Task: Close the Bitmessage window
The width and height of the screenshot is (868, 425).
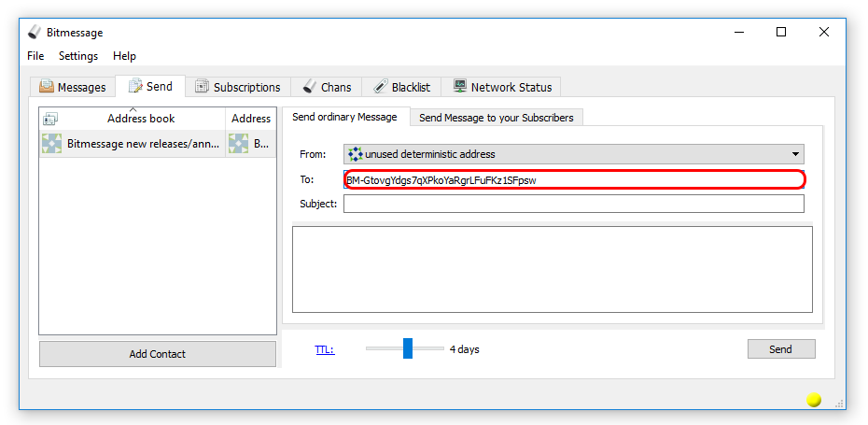Action: point(824,32)
